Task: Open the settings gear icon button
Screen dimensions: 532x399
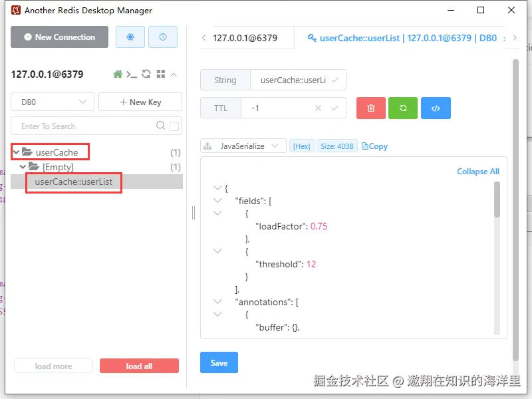Action: 130,37
